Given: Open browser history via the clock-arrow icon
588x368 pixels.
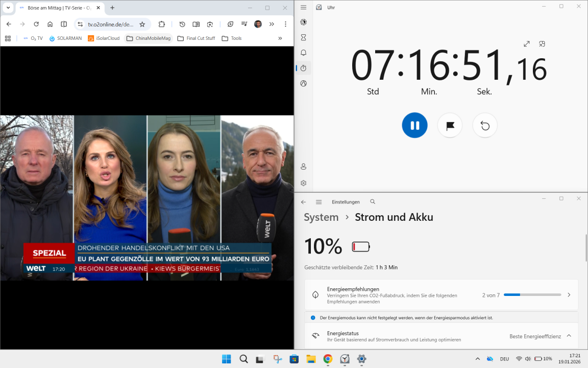Looking at the screenshot, I should (182, 24).
